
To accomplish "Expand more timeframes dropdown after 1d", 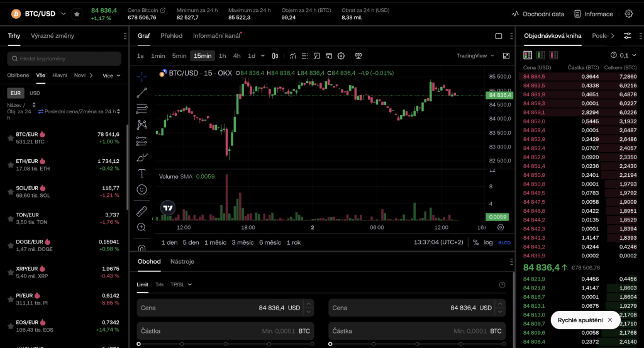I will tap(263, 56).
